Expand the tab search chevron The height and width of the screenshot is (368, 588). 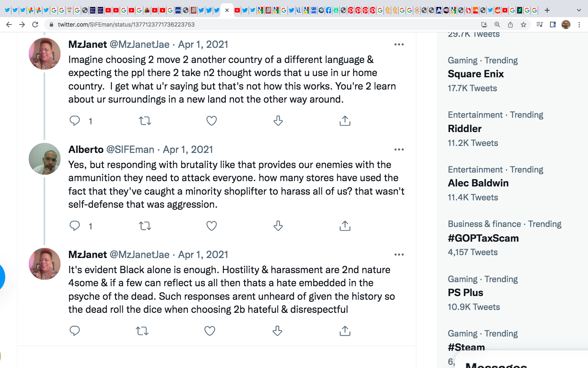pos(579,10)
